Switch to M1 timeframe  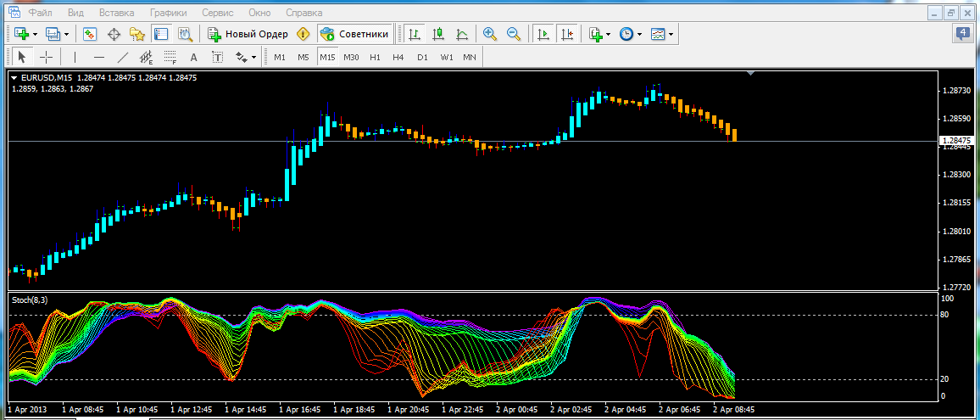[280, 57]
